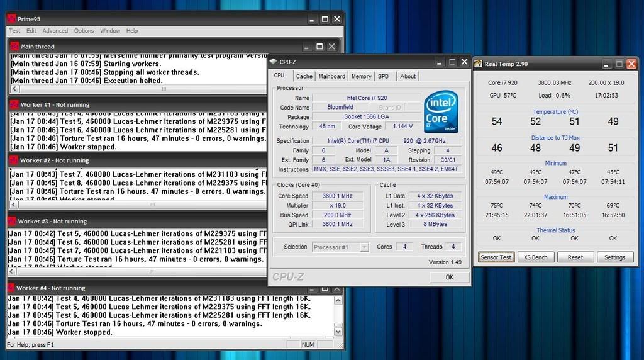The image size is (644, 360).
Task: Click the Code Name value Bloomfield
Action: (x=340, y=107)
